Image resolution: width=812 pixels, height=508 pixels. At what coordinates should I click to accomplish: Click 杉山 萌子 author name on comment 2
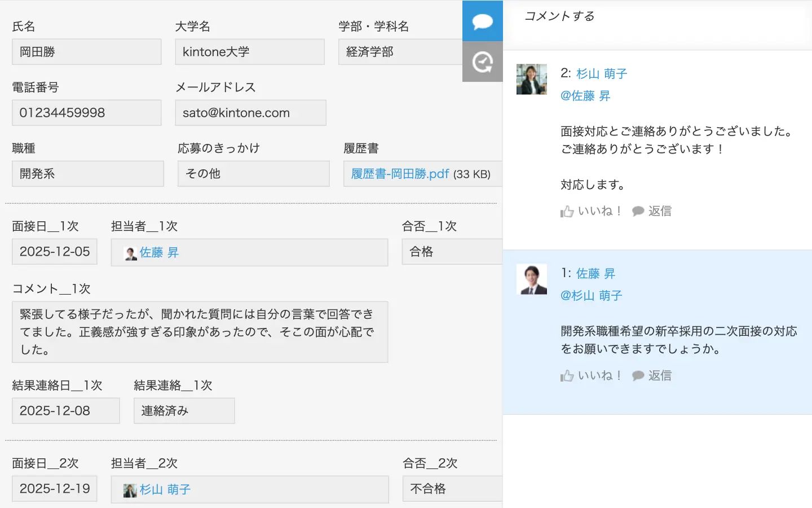click(x=602, y=74)
